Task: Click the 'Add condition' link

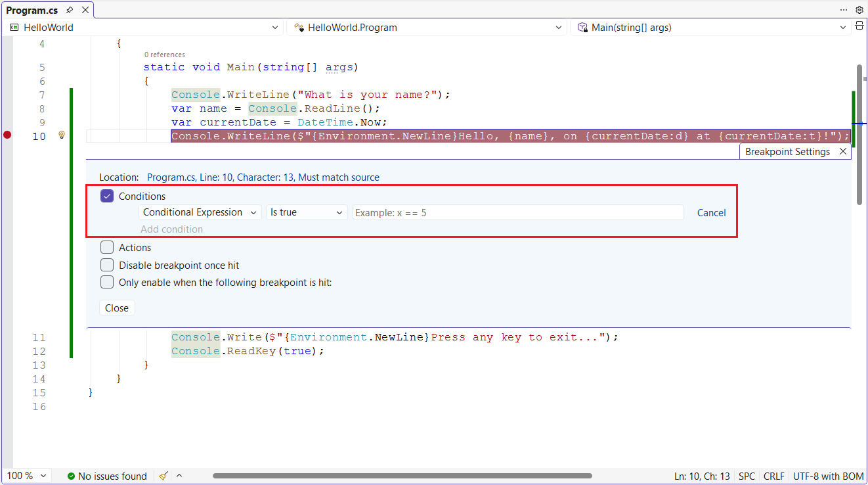Action: pos(171,229)
